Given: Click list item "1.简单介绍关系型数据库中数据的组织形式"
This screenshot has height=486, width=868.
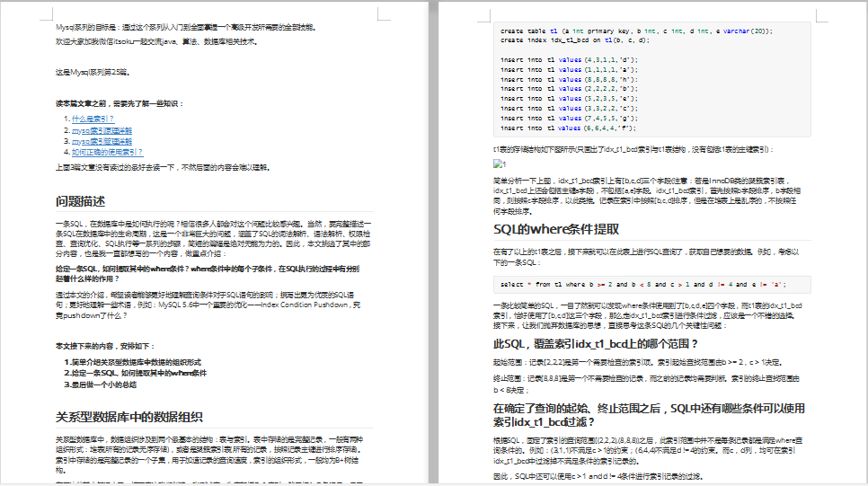Looking at the screenshot, I should [133, 362].
